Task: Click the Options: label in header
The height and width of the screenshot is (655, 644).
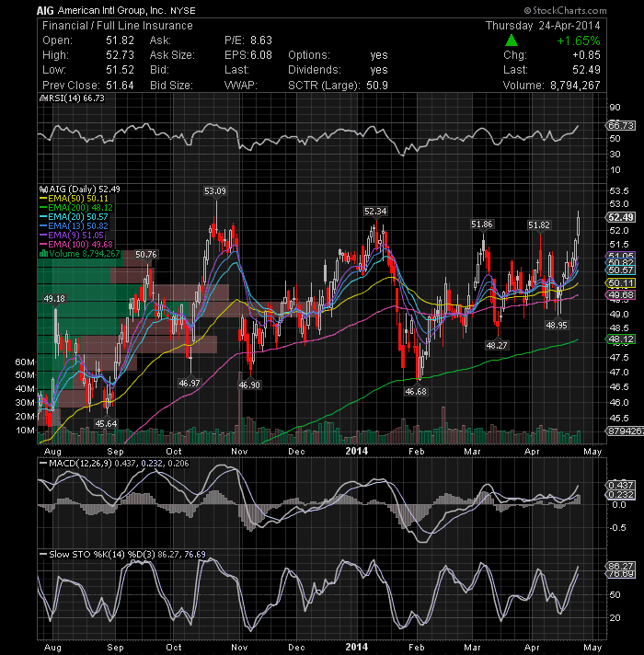Action: (309, 55)
